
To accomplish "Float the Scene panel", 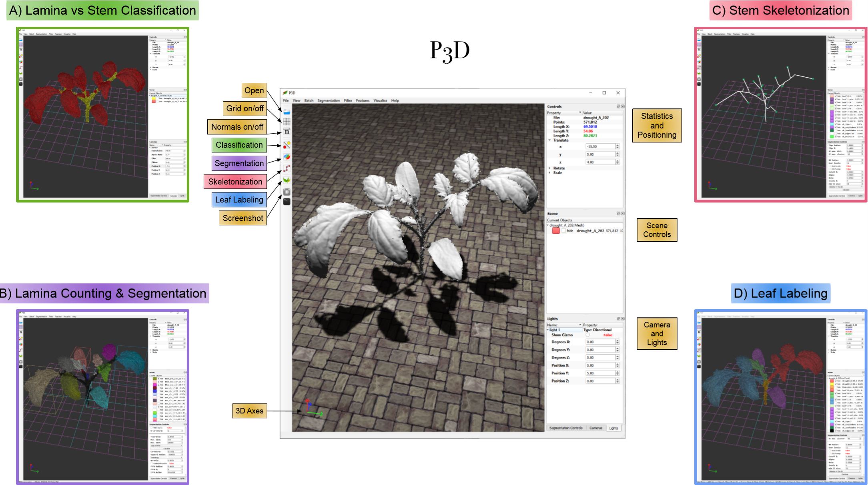I will 618,213.
